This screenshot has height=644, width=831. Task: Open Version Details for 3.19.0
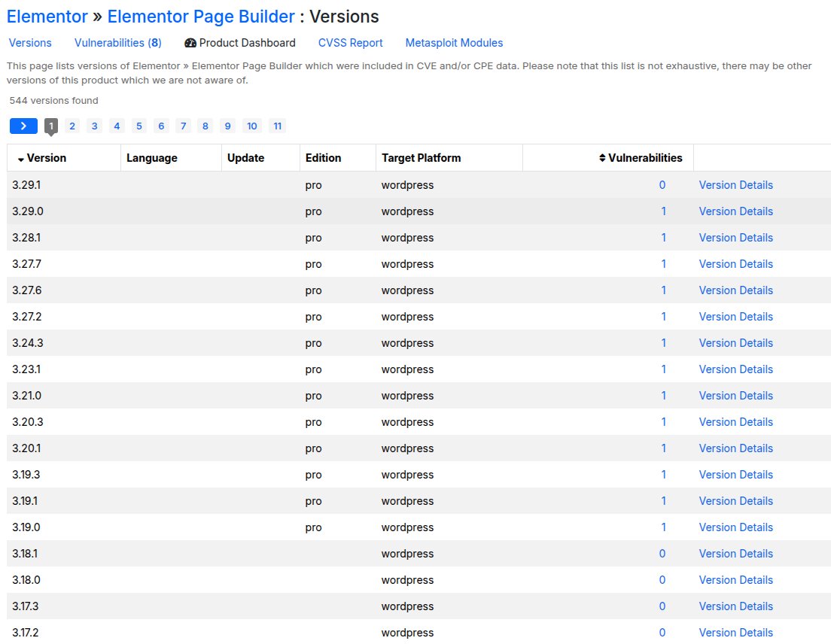735,527
